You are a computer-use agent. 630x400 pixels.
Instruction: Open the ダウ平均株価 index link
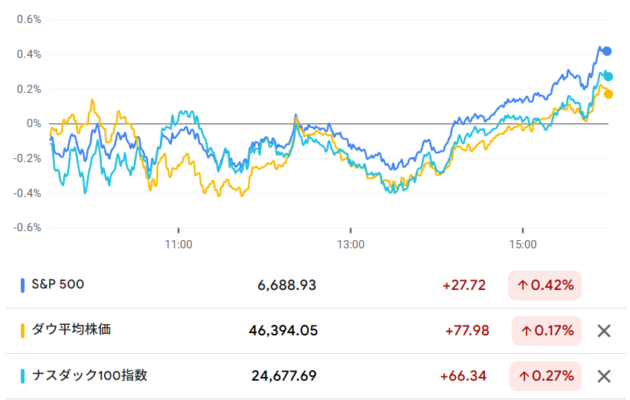75,330
